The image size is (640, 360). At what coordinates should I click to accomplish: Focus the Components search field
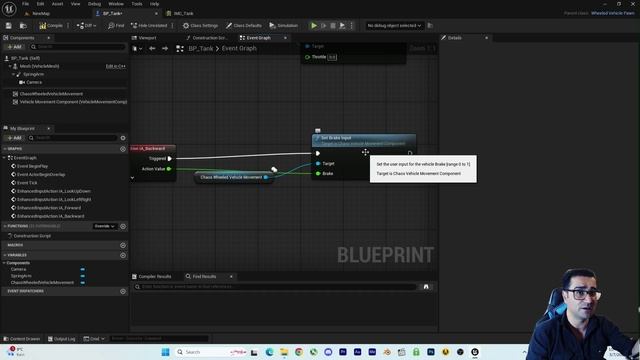click(x=78, y=47)
